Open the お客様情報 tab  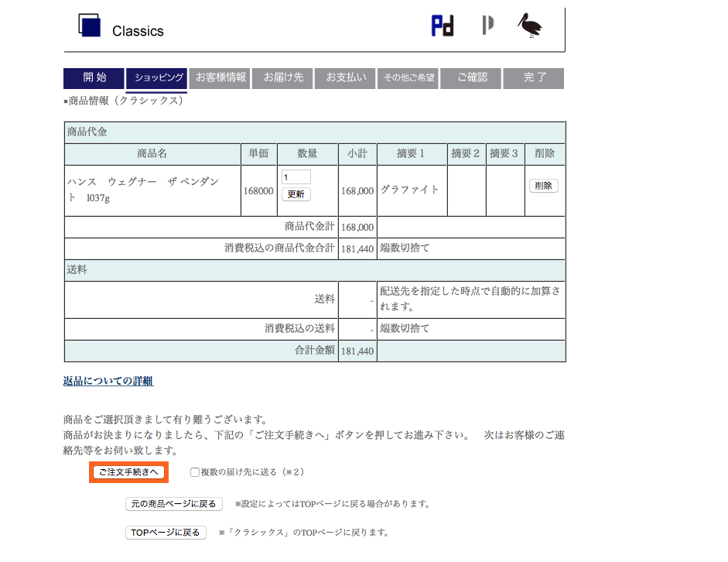point(220,78)
